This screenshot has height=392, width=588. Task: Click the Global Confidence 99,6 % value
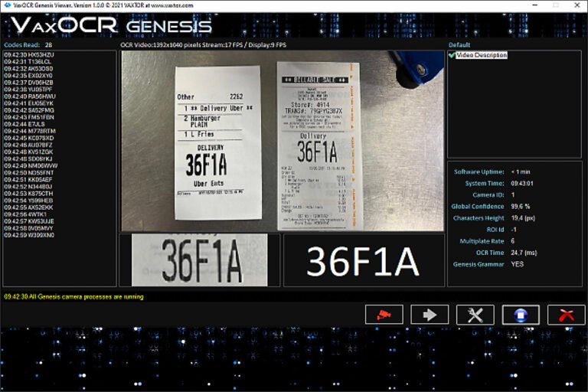click(521, 206)
